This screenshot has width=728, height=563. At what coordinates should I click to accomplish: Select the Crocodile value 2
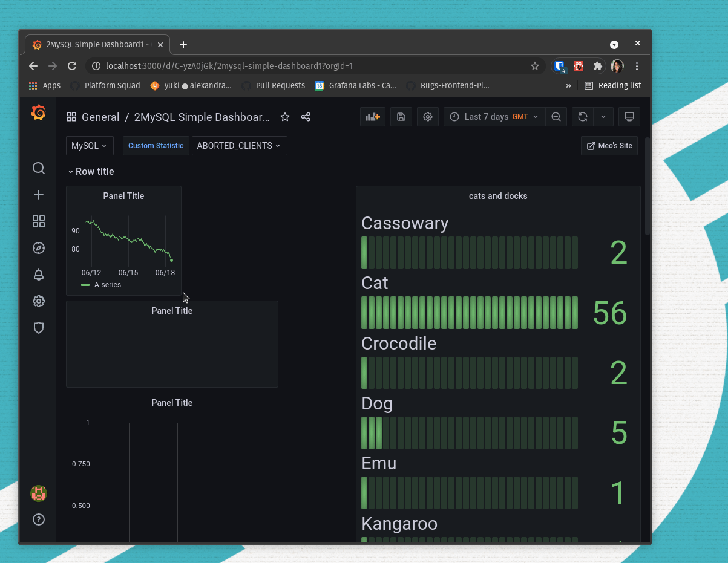click(618, 373)
